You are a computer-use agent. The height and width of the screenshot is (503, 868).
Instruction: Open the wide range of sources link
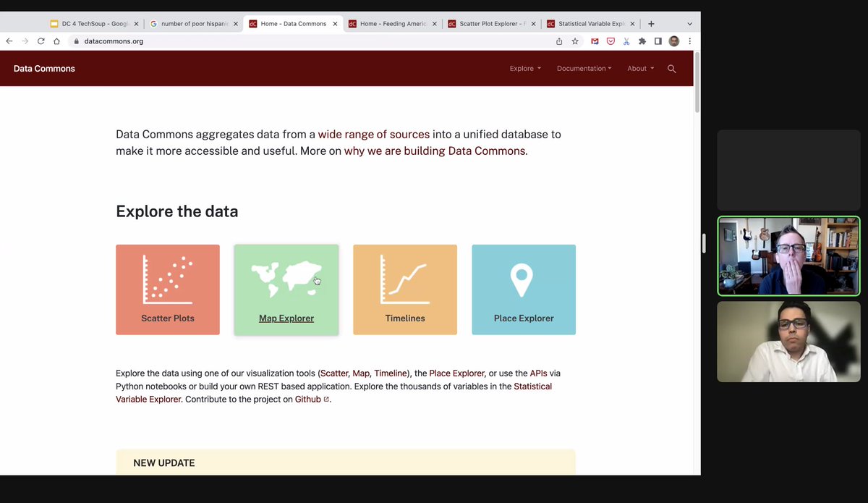(374, 135)
